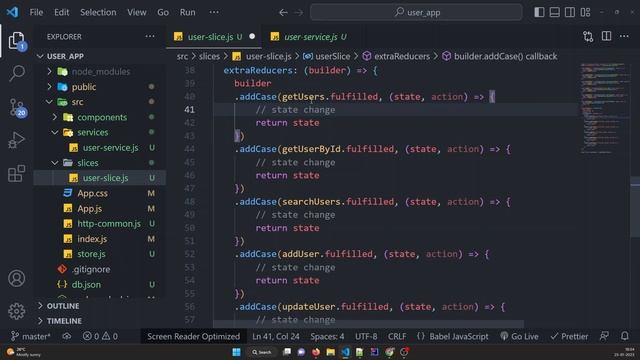Select user-slice.js in the explorer tree
This screenshot has height=360, width=640.
click(x=100, y=178)
